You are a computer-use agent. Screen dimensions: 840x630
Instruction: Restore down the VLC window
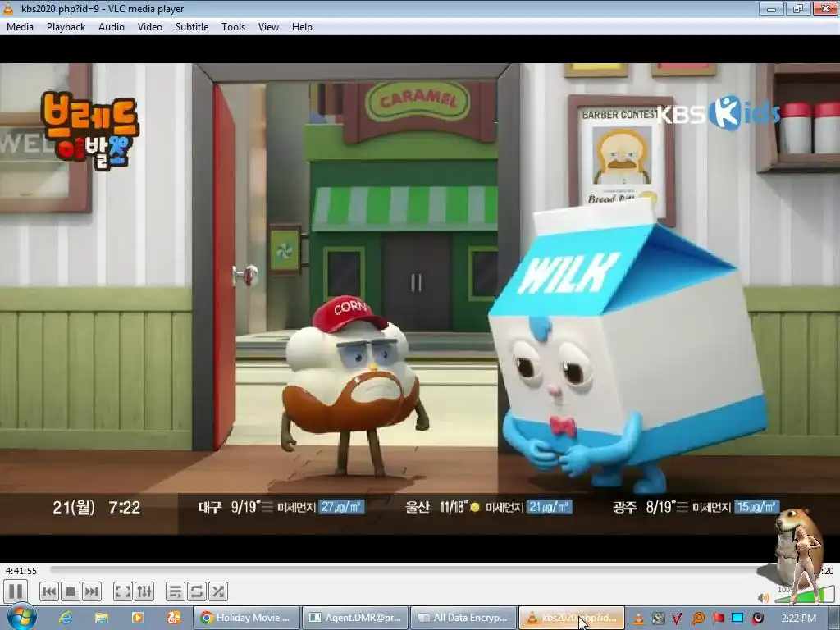click(798, 8)
